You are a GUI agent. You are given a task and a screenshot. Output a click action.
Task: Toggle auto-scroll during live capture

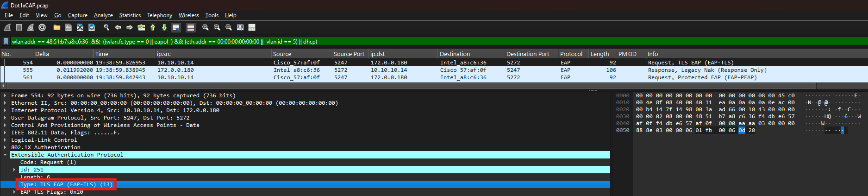[176, 28]
